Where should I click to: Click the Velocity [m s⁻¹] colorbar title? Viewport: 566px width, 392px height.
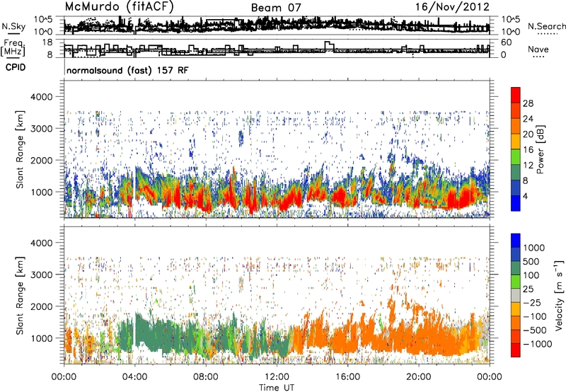(559, 295)
